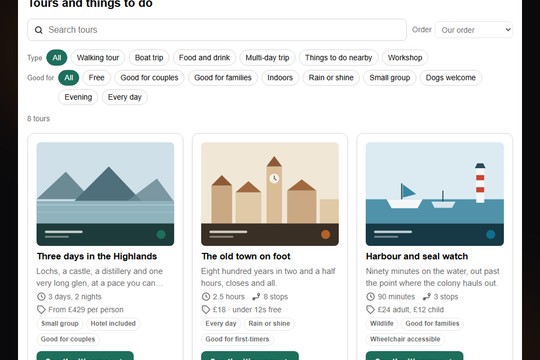Image resolution: width=540 pixels, height=360 pixels.
Task: Click the magnifier icon in the search box
Action: coord(39,30)
